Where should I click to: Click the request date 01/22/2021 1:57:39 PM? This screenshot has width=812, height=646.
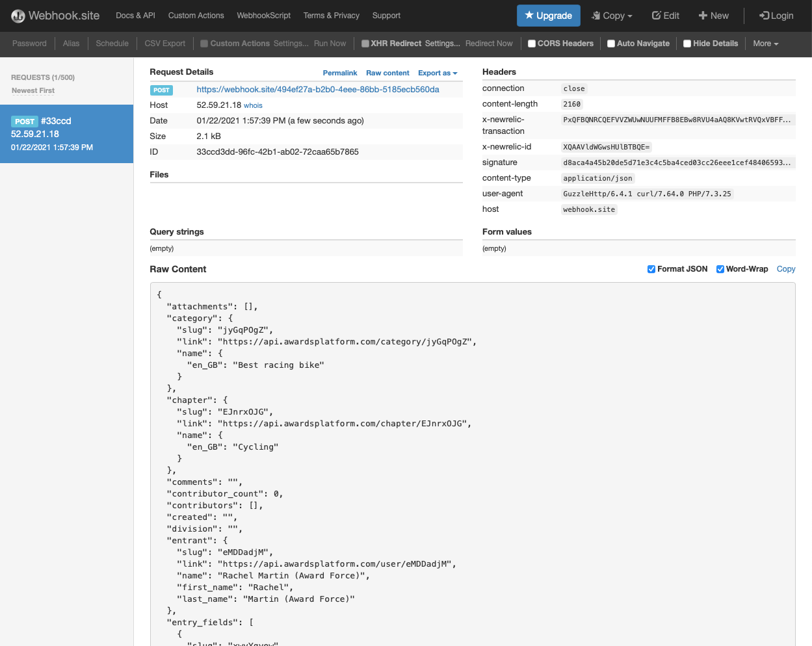280,121
